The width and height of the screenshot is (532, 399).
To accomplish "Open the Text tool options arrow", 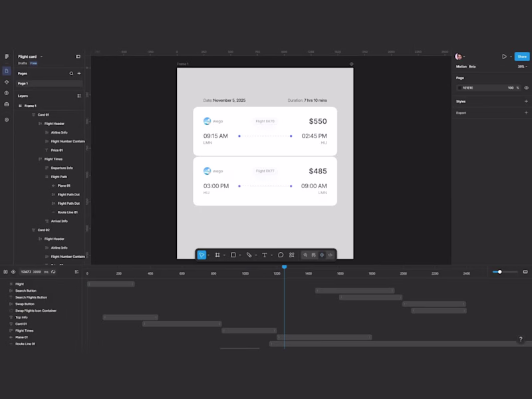I will click(271, 255).
